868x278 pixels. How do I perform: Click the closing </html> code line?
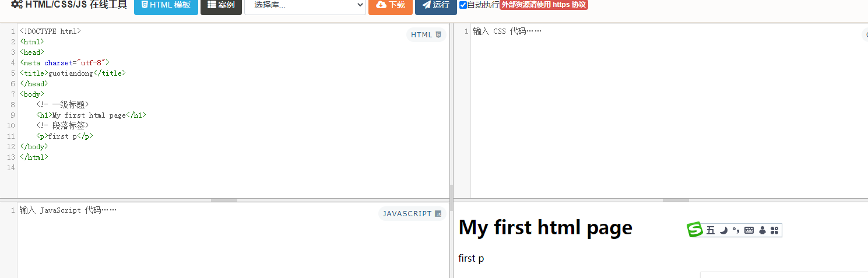[34, 157]
